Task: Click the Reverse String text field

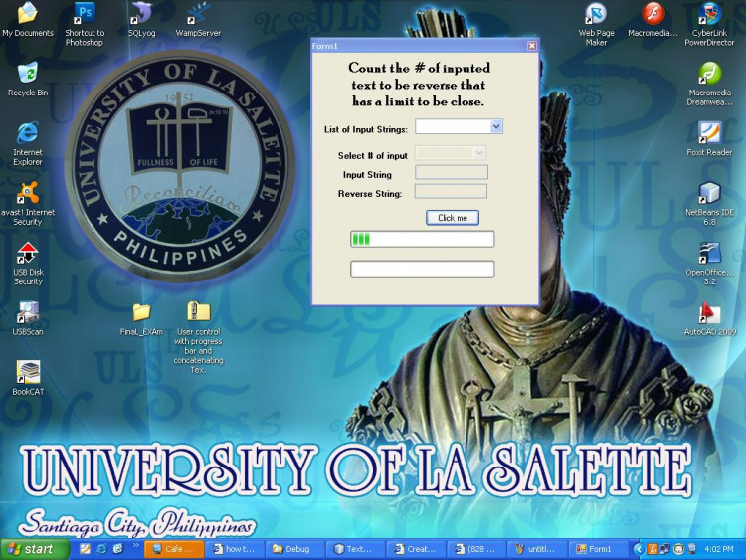Action: tap(451, 191)
